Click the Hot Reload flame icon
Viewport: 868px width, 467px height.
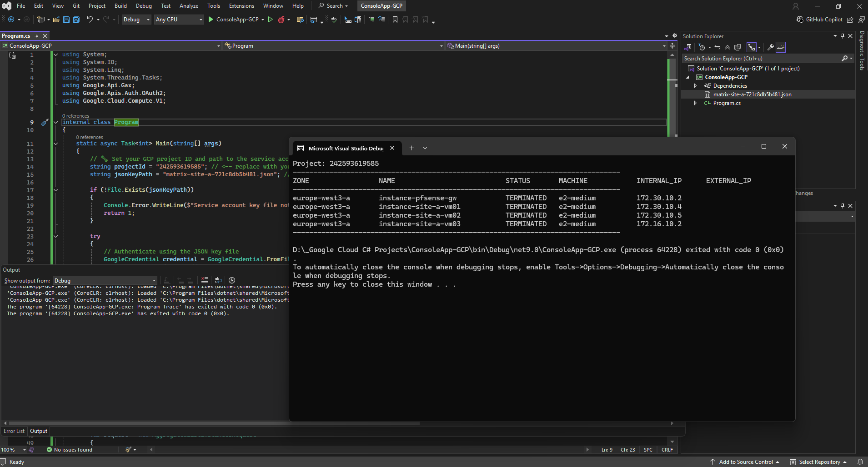pyautogui.click(x=281, y=20)
